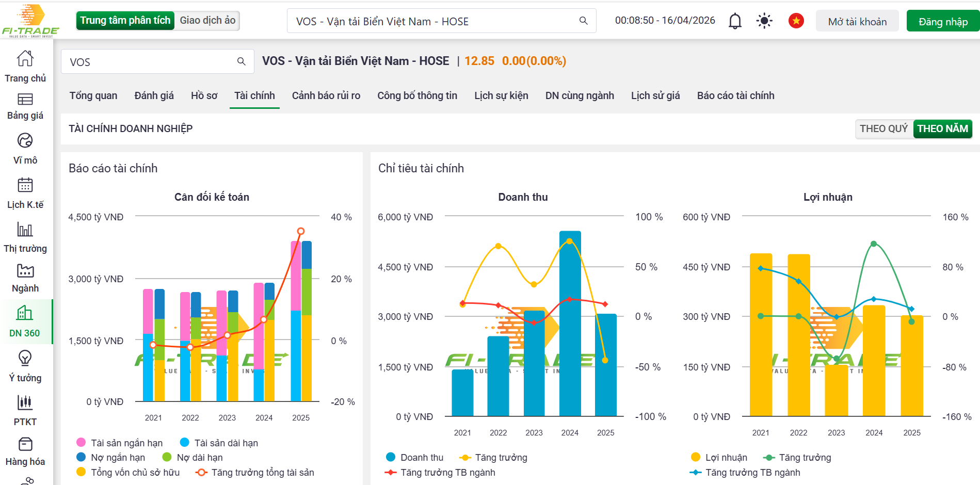Viewport: 980px width, 485px height.
Task: Select THEO NĂM yearly view
Action: click(x=942, y=128)
